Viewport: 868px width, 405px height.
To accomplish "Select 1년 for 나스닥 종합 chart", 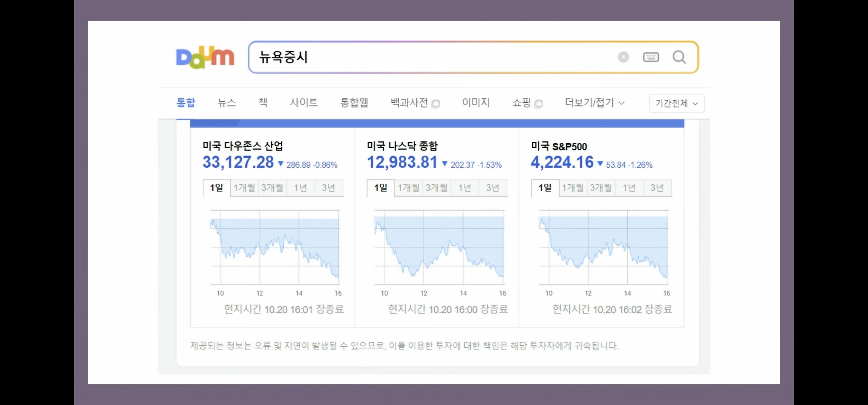I will (465, 188).
